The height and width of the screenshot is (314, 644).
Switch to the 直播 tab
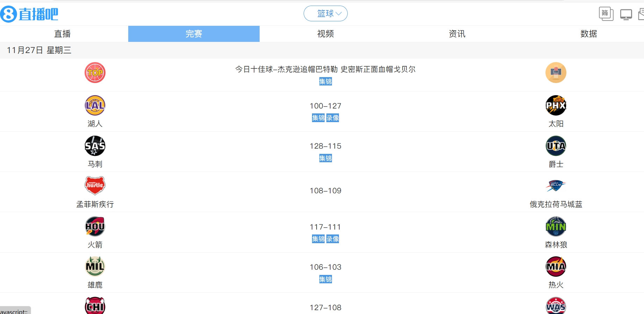tap(63, 34)
